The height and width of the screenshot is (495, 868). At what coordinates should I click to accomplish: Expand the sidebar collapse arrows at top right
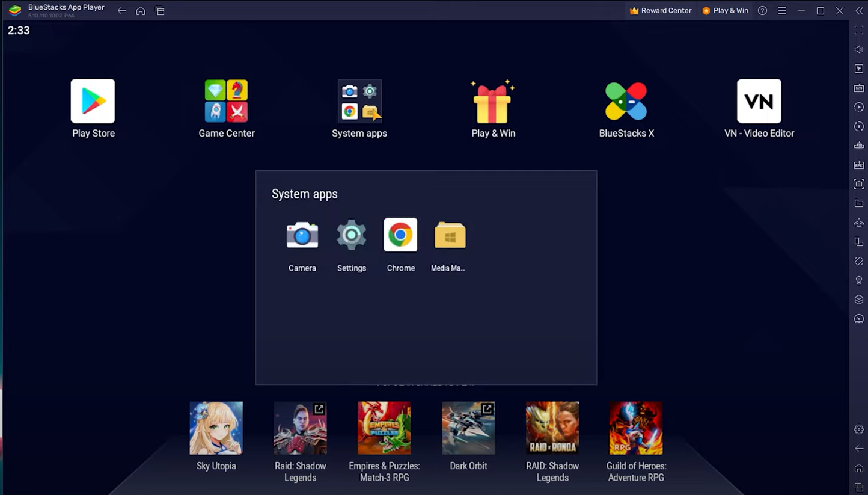click(858, 10)
